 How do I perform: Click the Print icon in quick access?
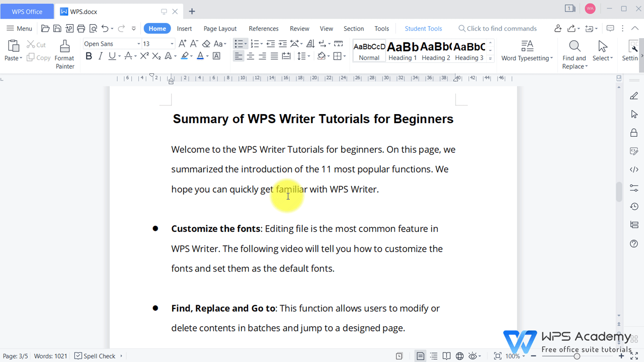click(81, 29)
